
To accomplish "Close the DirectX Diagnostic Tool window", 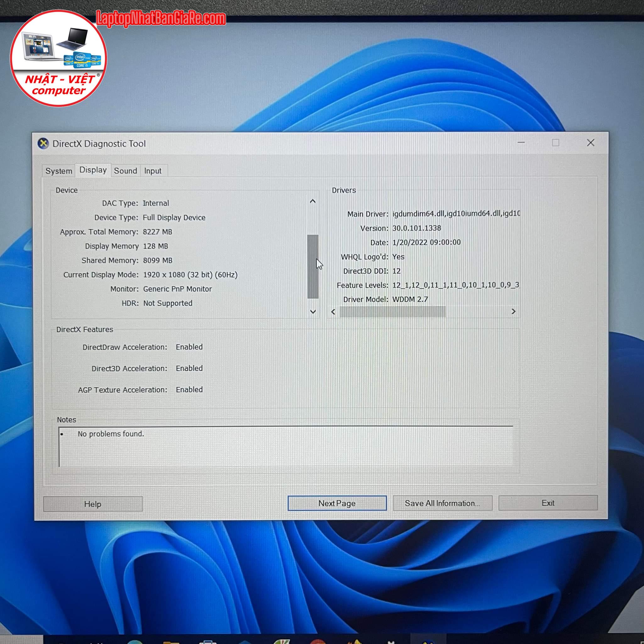I will click(x=590, y=143).
